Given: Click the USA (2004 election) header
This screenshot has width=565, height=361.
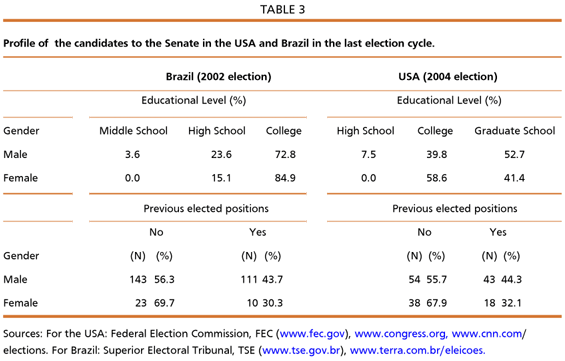Looking at the screenshot, I should click(448, 77).
